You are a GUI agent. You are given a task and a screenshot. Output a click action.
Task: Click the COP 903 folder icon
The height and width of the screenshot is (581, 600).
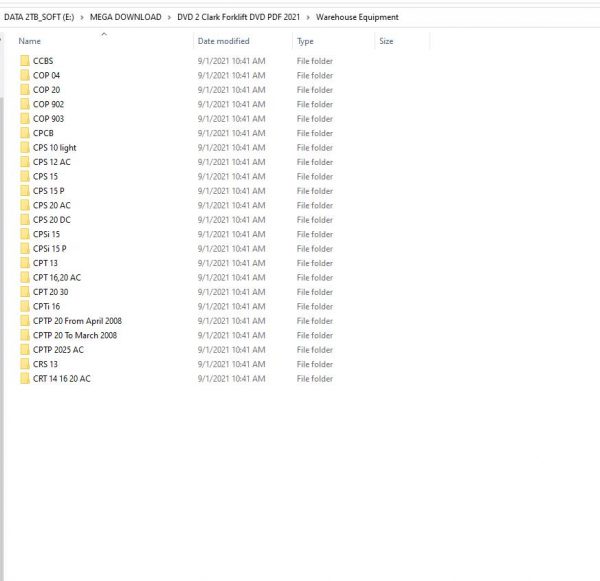25,118
